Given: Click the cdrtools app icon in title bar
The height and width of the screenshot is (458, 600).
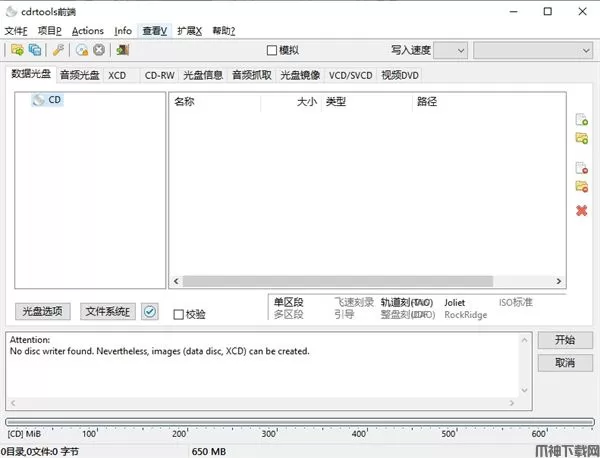Looking at the screenshot, I should 11,12.
